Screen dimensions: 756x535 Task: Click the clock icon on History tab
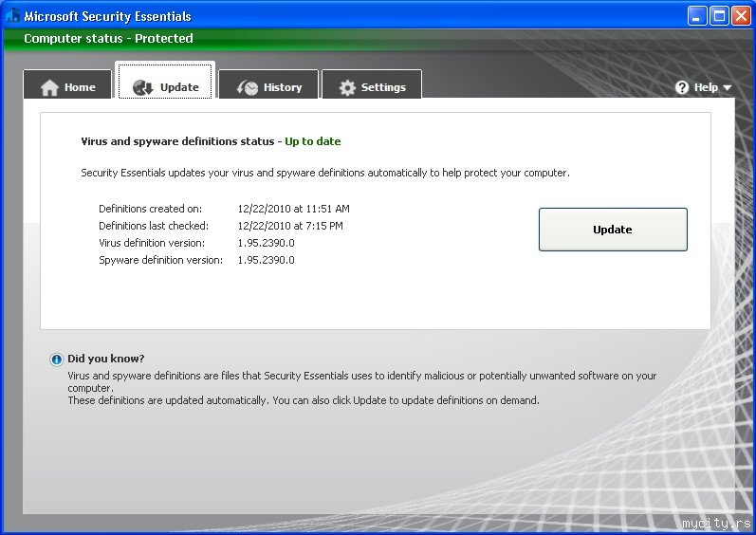point(248,87)
